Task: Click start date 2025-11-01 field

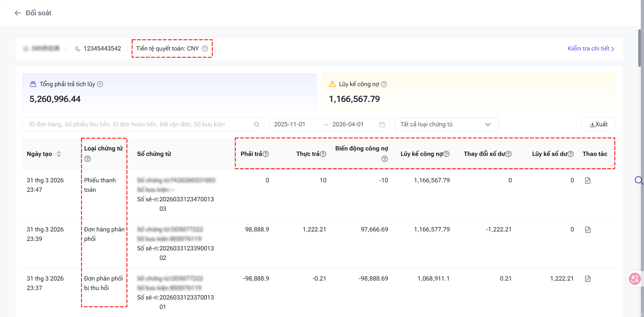Action: pyautogui.click(x=290, y=124)
